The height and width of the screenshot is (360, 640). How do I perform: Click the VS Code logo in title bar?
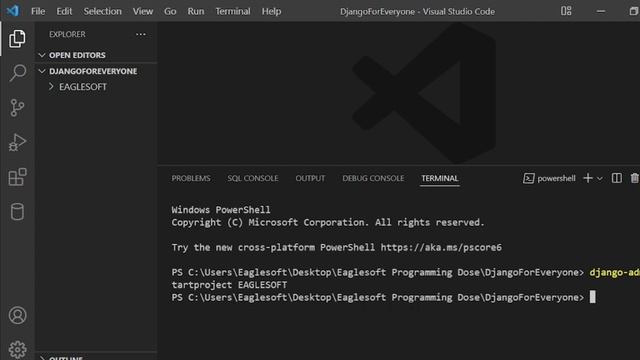[x=13, y=11]
